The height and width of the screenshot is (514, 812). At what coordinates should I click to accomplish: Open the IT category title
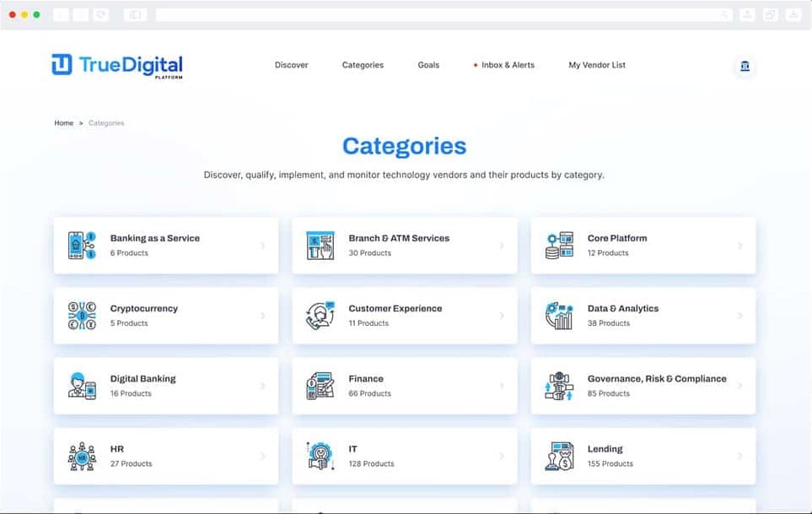coord(352,449)
